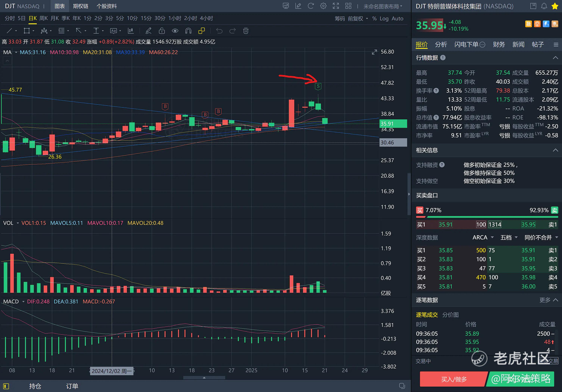
Task: Toggle percent scale on price axis
Action: [x=374, y=19]
